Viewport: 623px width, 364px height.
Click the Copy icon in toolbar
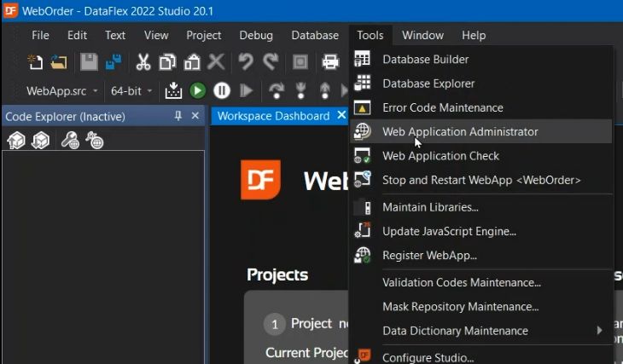(x=167, y=62)
